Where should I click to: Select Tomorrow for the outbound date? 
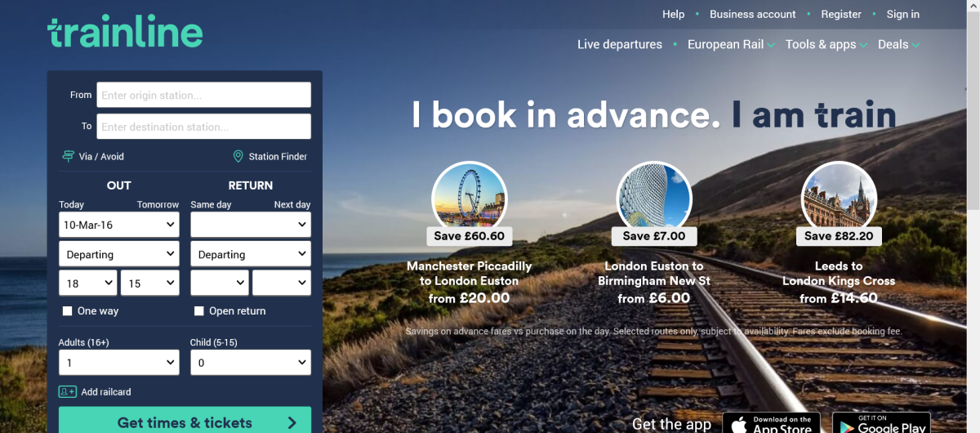click(x=158, y=205)
